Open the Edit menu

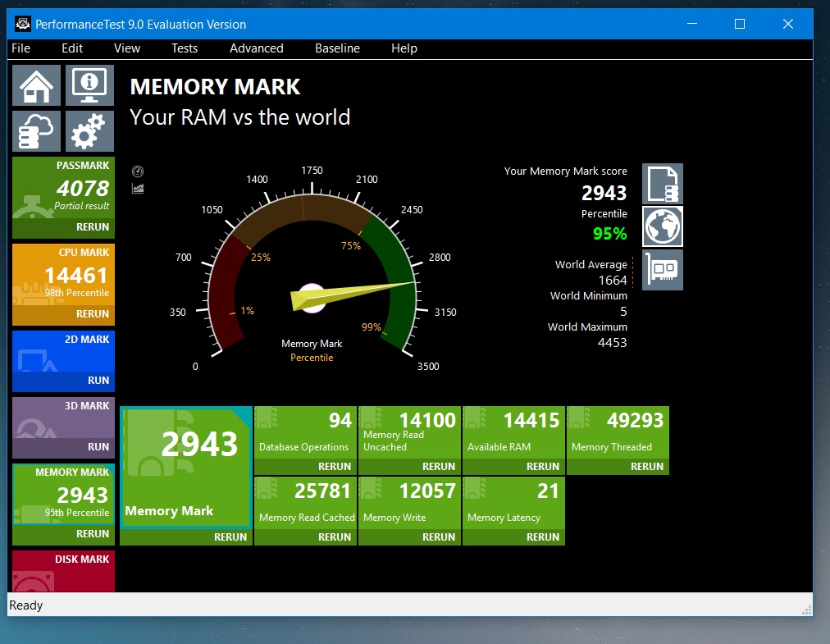[72, 48]
